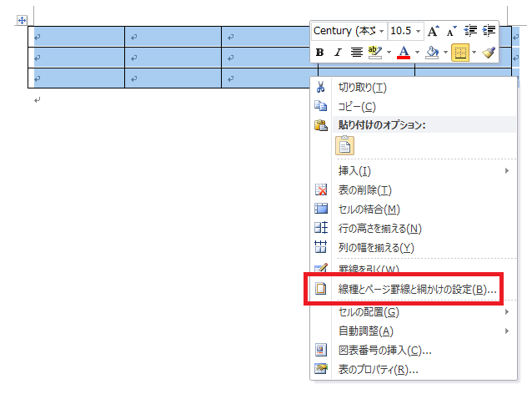Click the grow font icon
Image resolution: width=532 pixels, height=394 pixels.
(433, 31)
